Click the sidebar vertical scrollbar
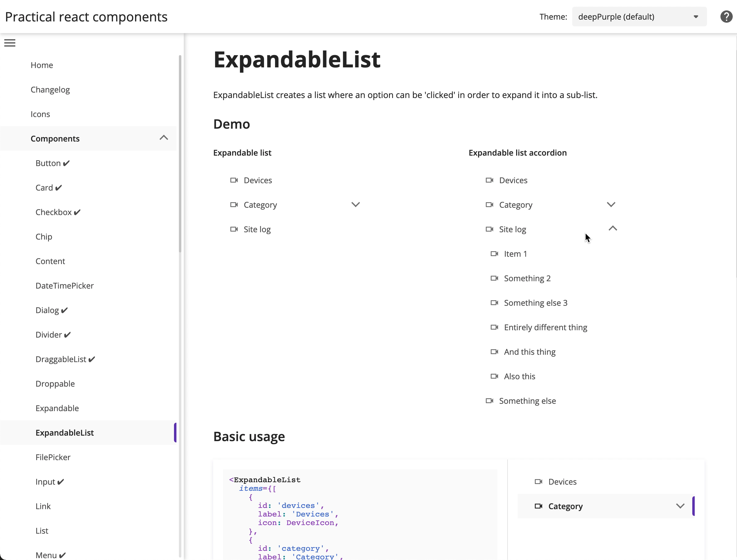737x560 pixels. click(180, 153)
